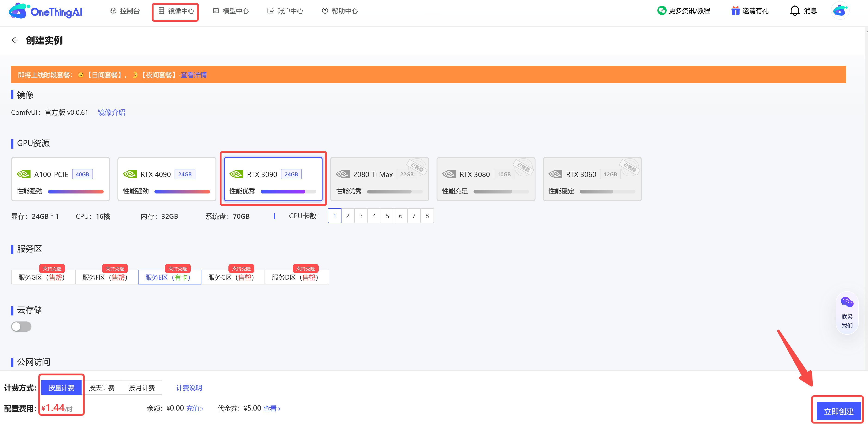Select 按天计费 daily billing
Screen dimensions: 868x424
pyautogui.click(x=102, y=388)
